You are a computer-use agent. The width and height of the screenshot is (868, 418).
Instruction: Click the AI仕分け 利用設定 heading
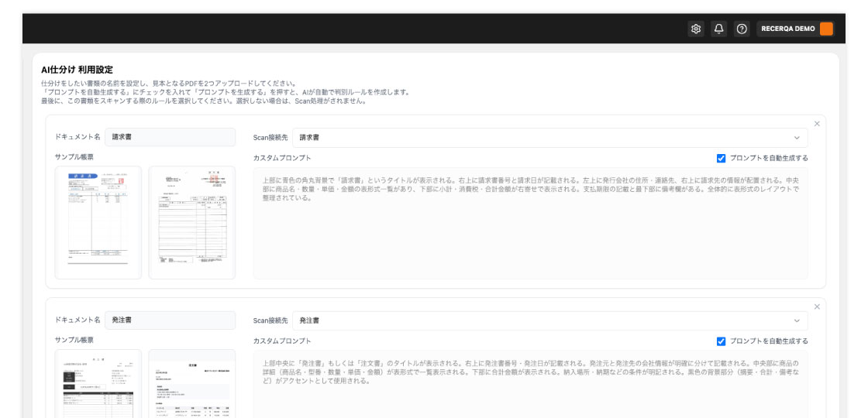click(77, 70)
